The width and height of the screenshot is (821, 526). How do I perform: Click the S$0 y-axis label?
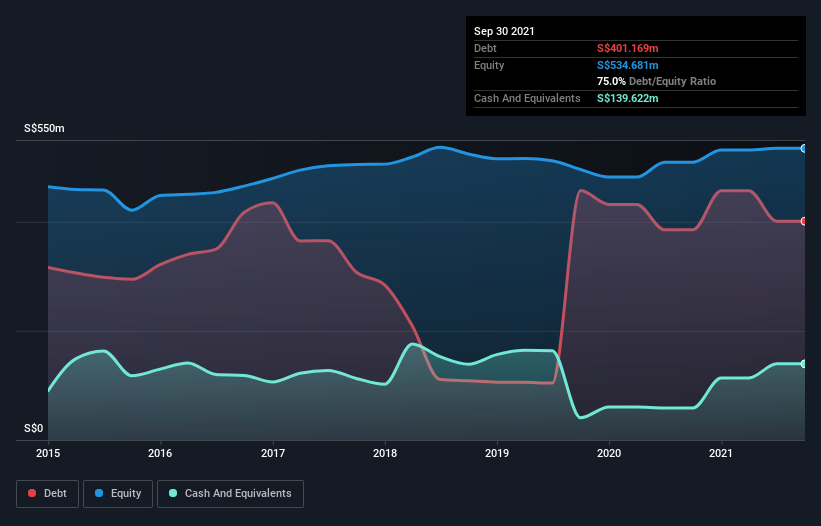(34, 429)
